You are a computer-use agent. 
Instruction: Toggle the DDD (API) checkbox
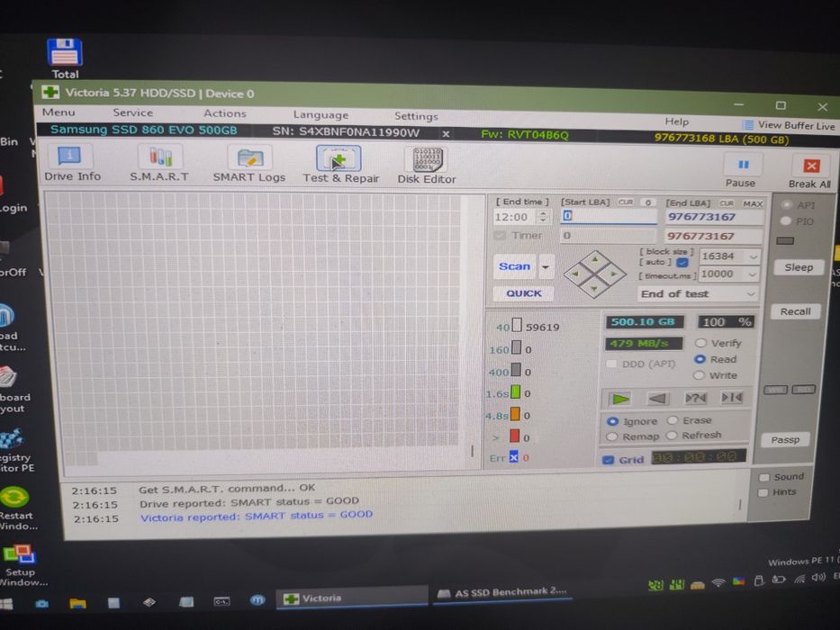[610, 364]
